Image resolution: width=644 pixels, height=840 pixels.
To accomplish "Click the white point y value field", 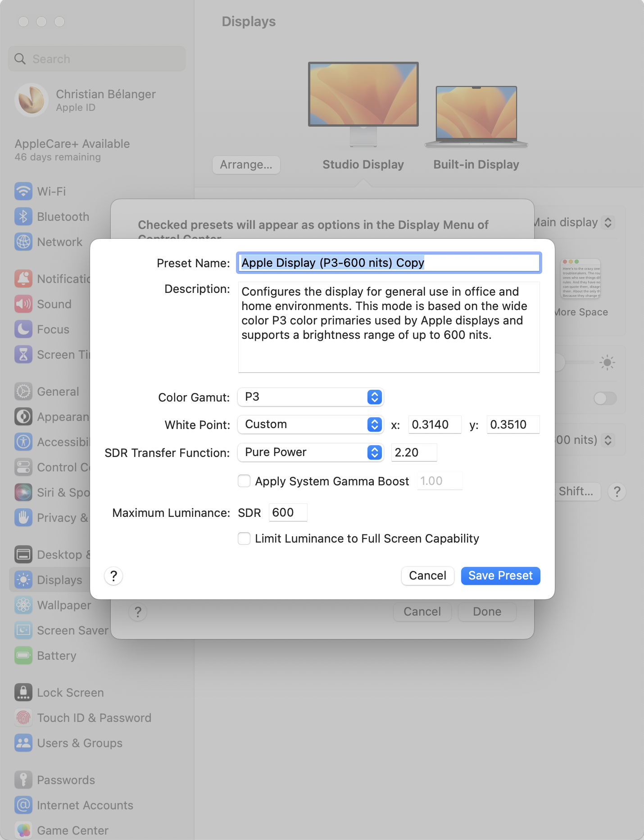I will point(513,425).
